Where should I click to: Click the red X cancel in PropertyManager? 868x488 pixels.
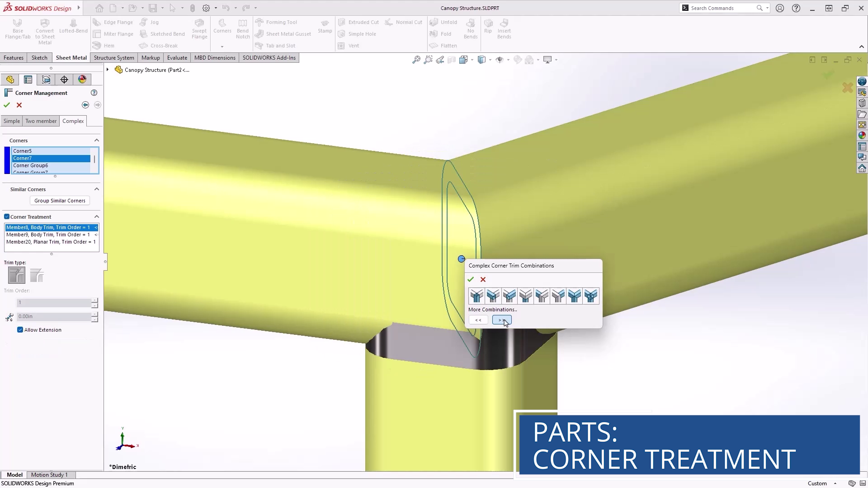[x=19, y=105]
